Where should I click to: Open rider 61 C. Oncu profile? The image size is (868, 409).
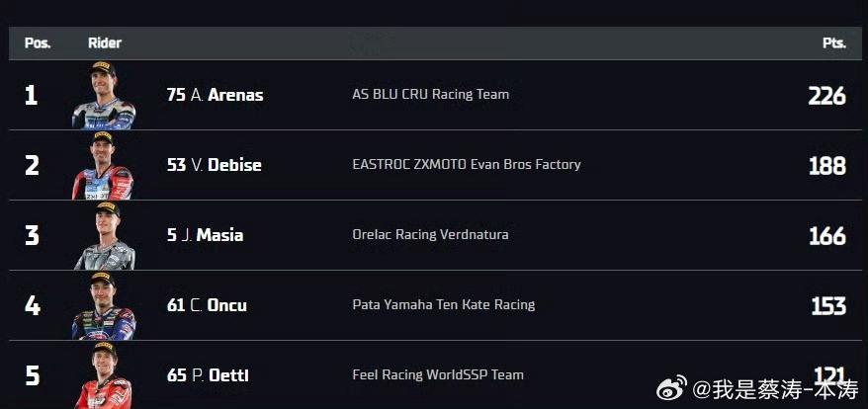tap(207, 305)
